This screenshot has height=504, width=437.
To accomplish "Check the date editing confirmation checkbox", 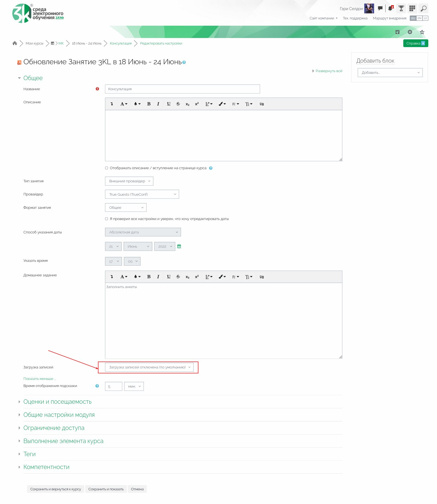I will [x=107, y=219].
